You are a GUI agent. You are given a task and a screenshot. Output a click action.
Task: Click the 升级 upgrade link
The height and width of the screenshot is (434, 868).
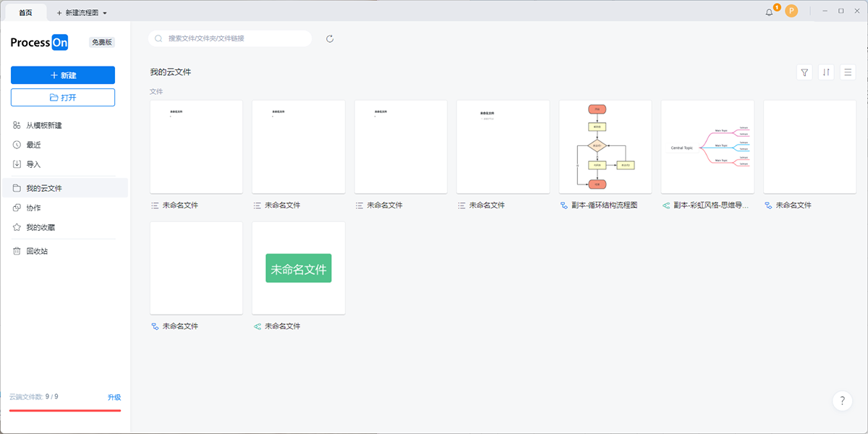pos(116,397)
